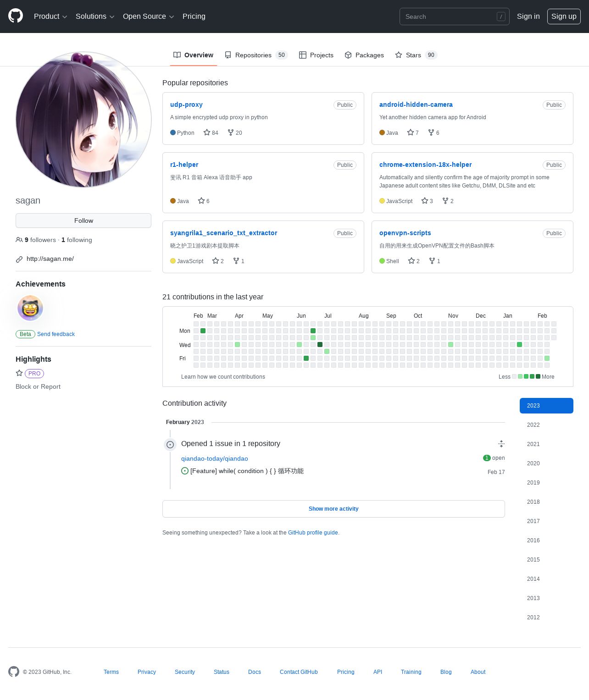This screenshot has width=589, height=700.
Task: Click the fork icon on android-hidden-camera card
Action: point(431,132)
